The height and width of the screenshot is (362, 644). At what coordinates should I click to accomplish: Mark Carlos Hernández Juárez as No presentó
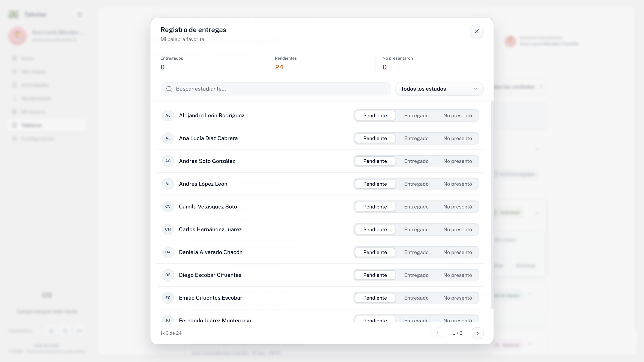pyautogui.click(x=458, y=230)
